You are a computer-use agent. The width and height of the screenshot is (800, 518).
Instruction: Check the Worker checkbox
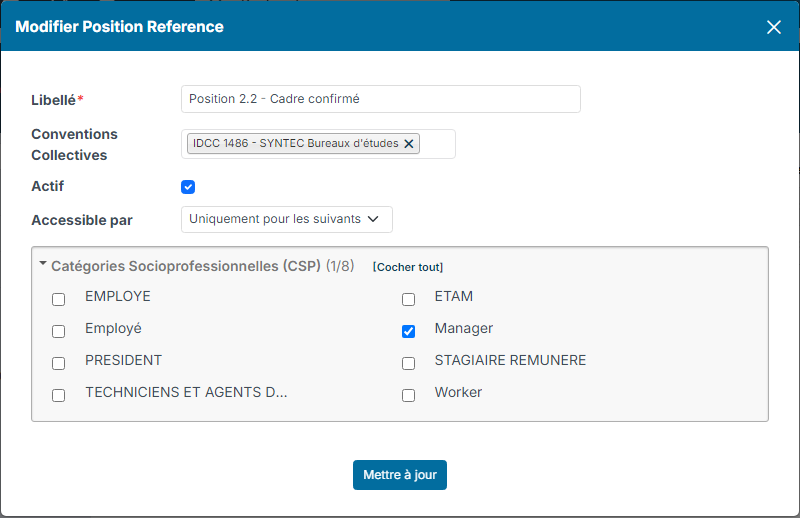point(408,396)
